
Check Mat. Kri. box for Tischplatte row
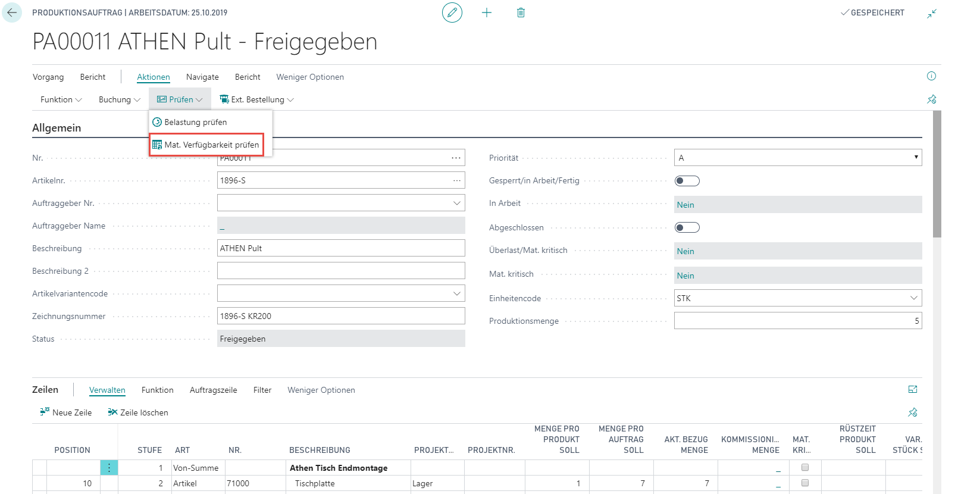pyautogui.click(x=805, y=483)
